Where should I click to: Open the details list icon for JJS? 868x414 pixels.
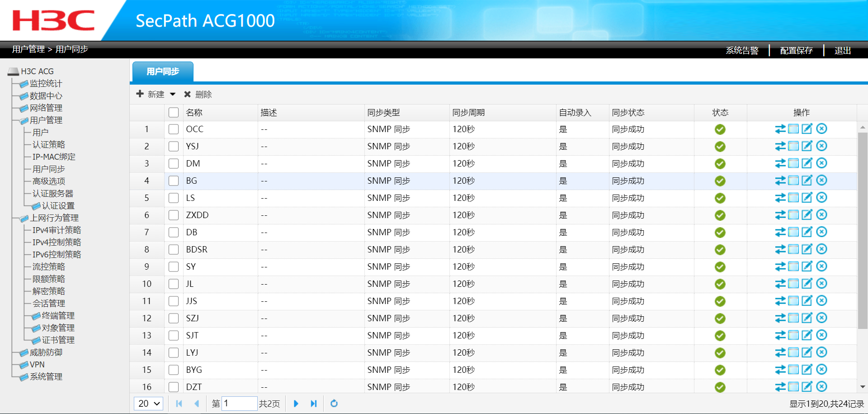coord(793,301)
